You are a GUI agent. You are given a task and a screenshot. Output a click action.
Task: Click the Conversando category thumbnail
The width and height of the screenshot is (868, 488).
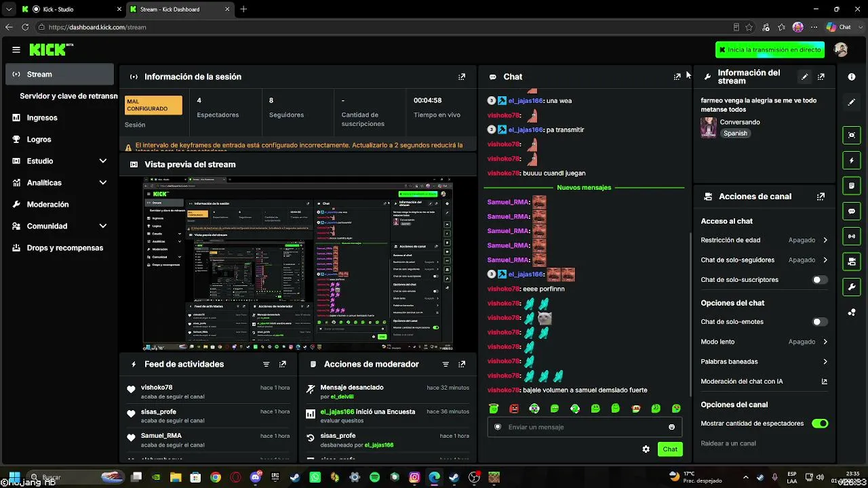[x=709, y=127]
